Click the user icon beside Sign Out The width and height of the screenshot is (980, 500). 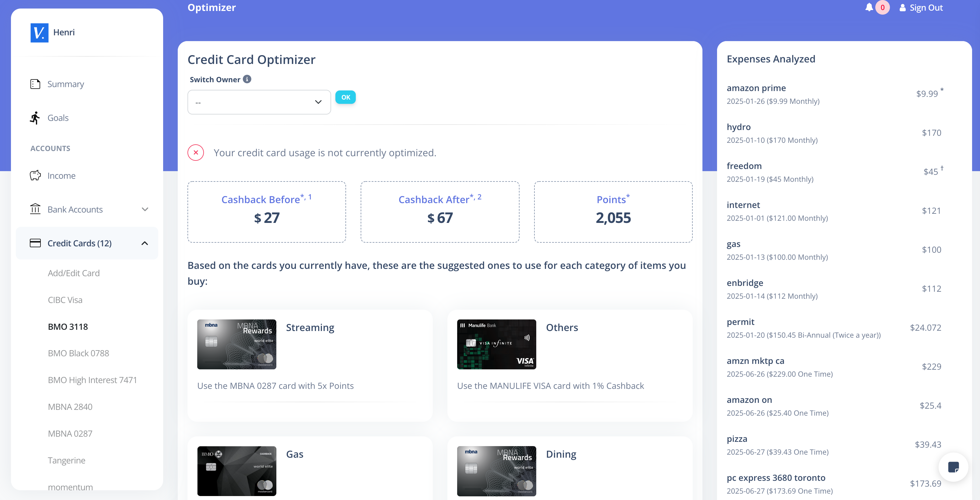(x=902, y=8)
